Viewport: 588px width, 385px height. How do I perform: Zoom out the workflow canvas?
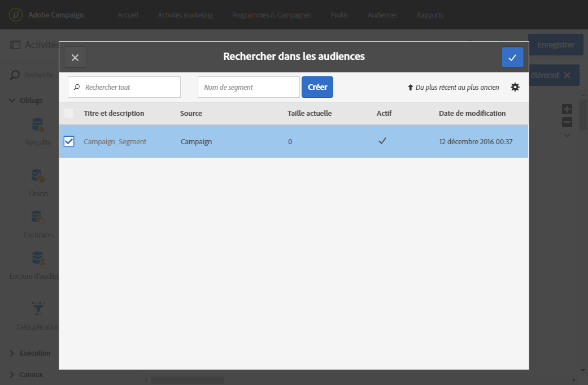[x=567, y=122]
